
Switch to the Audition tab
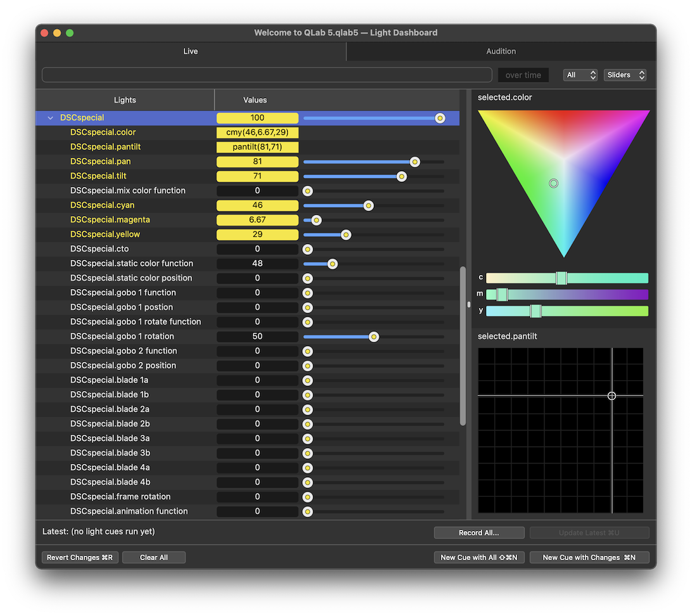point(501,51)
